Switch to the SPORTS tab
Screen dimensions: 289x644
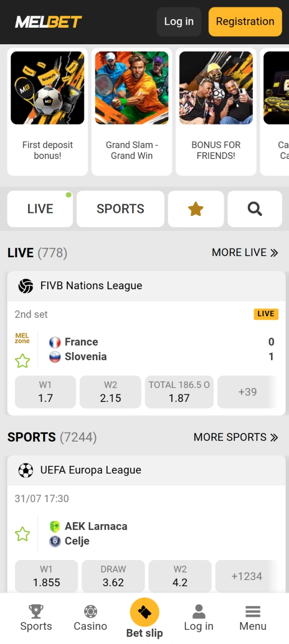[121, 209]
